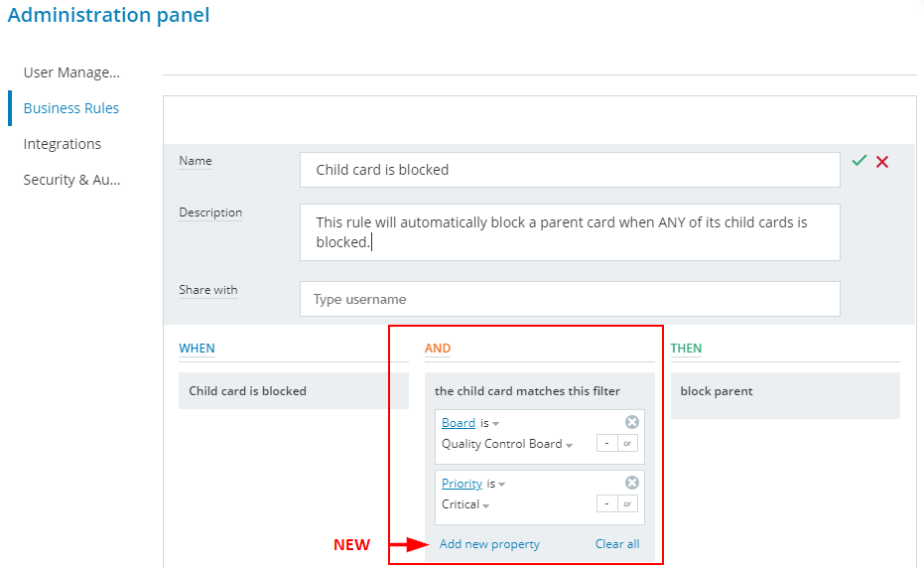Click the 'or' button in Board filter
Viewport: 924px width, 568px height.
pos(627,444)
